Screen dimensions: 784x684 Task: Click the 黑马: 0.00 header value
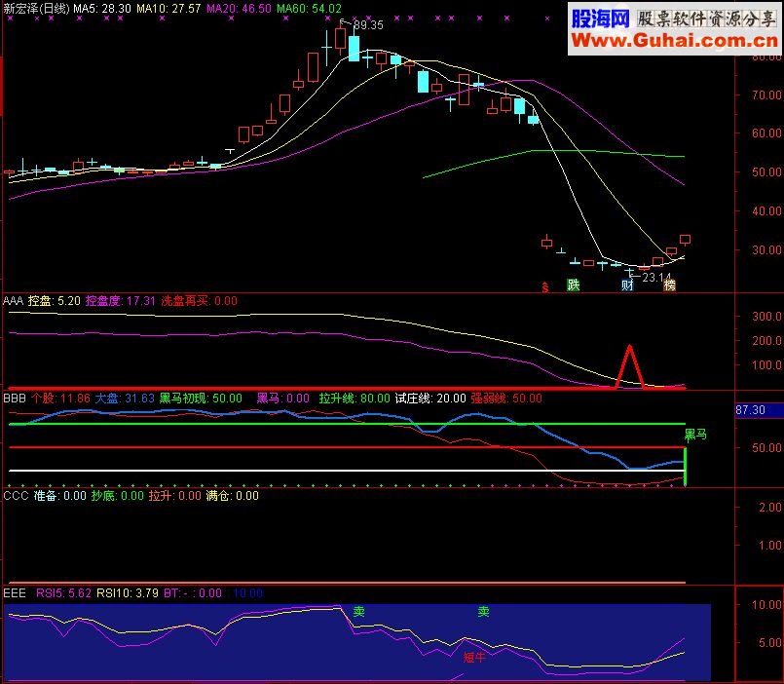(x=283, y=399)
